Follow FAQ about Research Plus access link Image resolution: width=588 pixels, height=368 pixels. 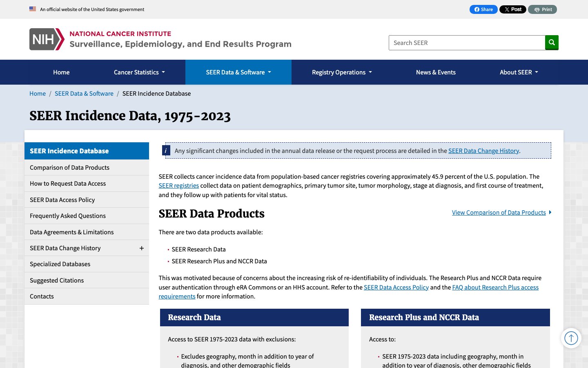pos(495,287)
